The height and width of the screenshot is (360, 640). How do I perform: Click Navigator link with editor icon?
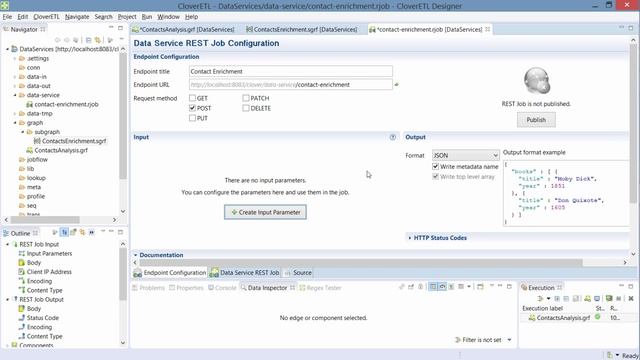pyautogui.click(x=98, y=40)
